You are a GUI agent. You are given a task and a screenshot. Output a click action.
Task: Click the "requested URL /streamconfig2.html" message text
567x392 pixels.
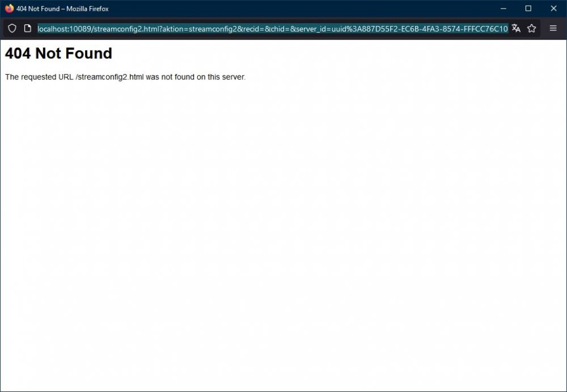pos(82,77)
